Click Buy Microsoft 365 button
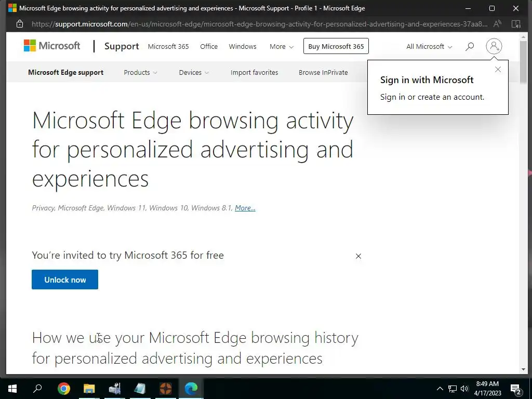The image size is (532, 399). 336,46
